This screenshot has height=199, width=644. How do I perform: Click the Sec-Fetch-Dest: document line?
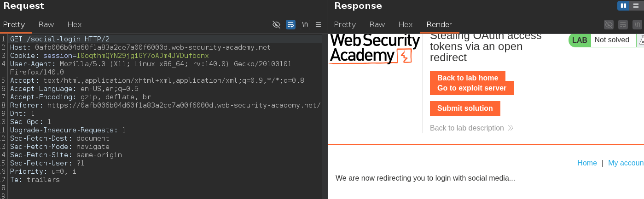click(x=60, y=138)
